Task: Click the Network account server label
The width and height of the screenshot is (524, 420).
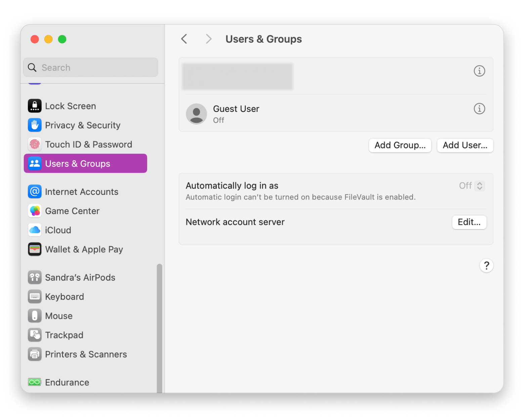Action: click(235, 222)
